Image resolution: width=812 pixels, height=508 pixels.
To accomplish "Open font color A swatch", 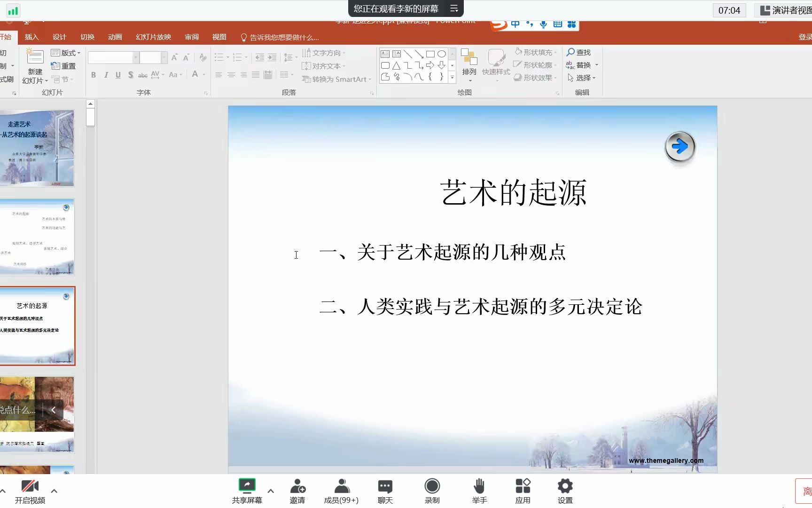I will tap(195, 74).
